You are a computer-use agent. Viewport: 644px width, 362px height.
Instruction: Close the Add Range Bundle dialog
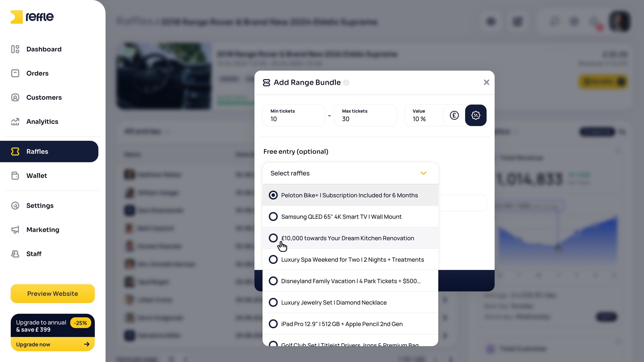(486, 82)
